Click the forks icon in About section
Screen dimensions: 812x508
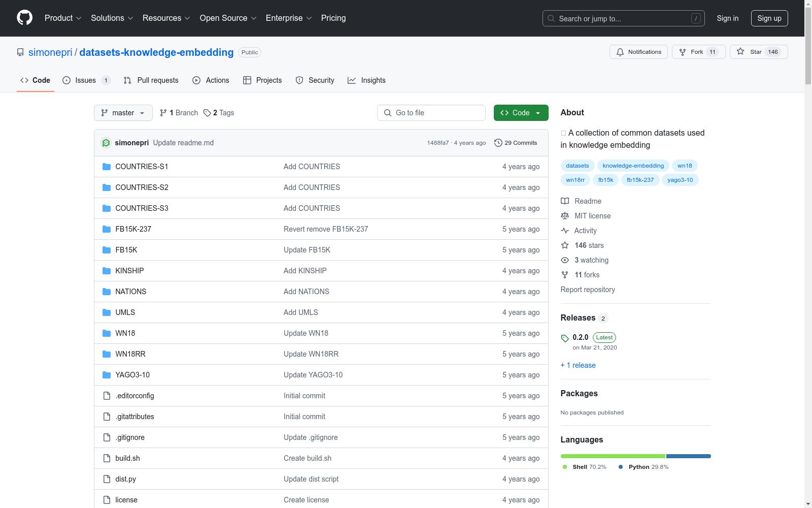565,275
